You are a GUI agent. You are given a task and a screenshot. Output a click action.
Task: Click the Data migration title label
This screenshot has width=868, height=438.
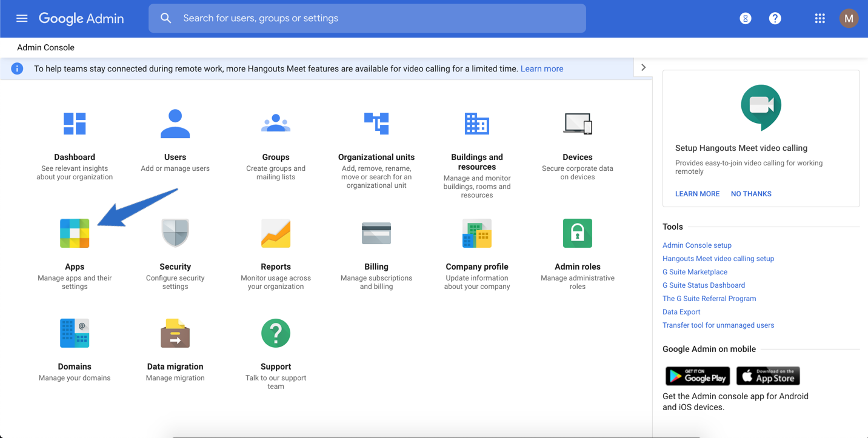[175, 367]
